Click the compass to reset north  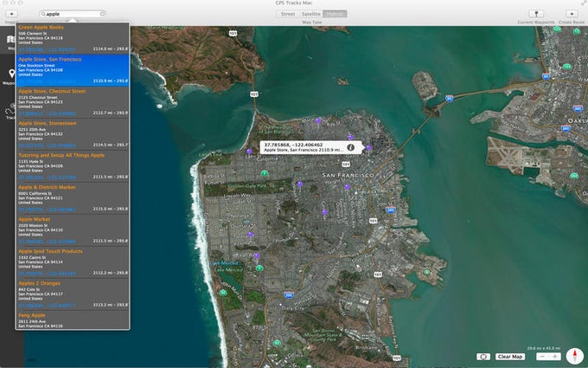(x=574, y=356)
